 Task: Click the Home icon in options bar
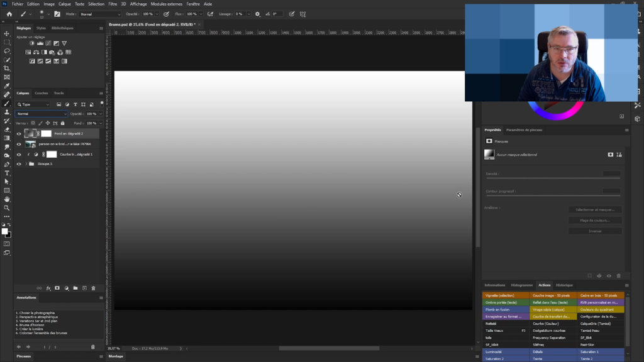pos(9,14)
